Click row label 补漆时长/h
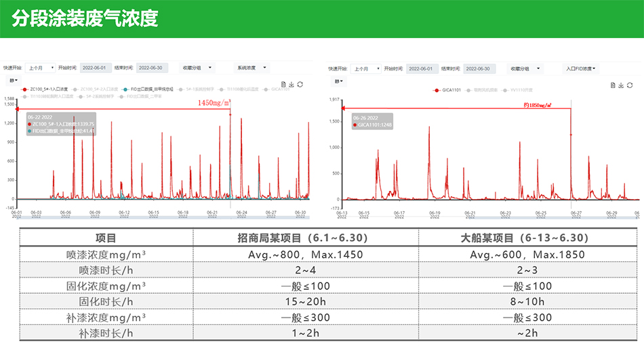The height and width of the screenshot is (346, 644). (x=106, y=333)
